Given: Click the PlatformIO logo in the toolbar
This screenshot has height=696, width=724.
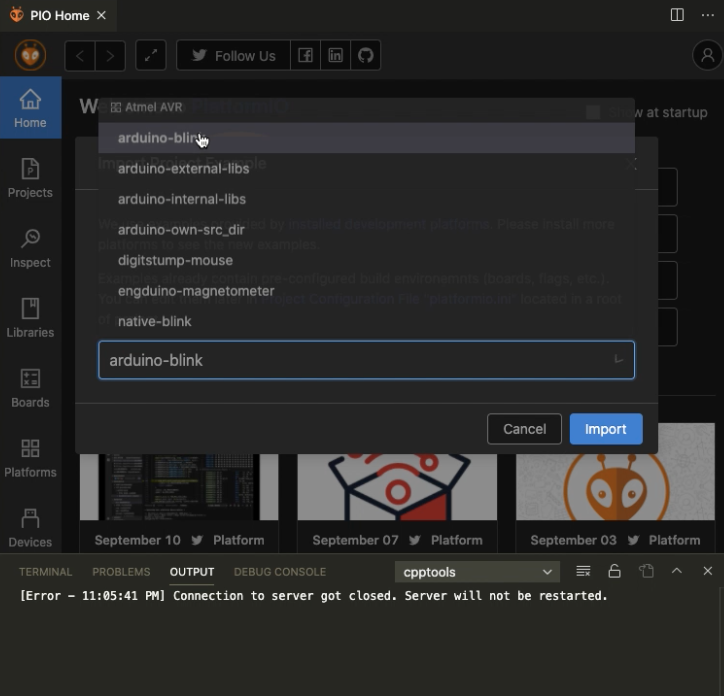Looking at the screenshot, I should [x=30, y=55].
